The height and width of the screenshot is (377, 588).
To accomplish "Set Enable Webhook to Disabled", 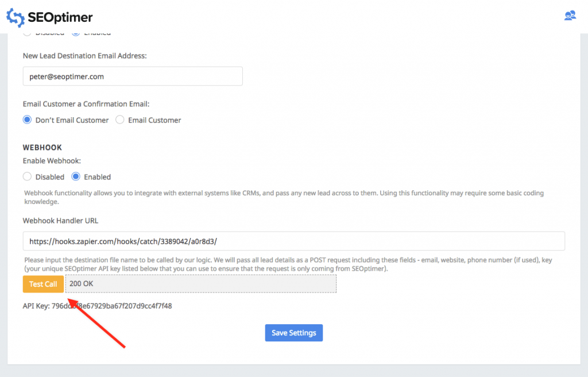I will pyautogui.click(x=27, y=177).
